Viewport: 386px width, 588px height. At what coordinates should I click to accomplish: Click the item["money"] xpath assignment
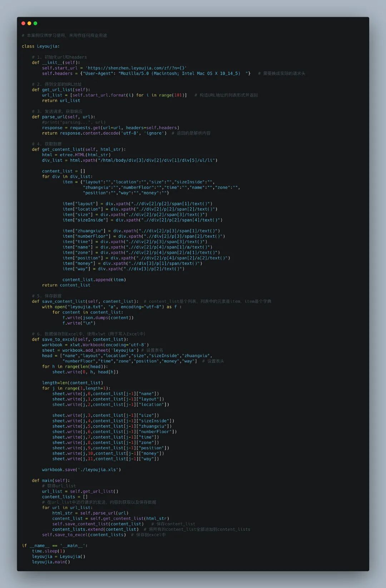(132, 263)
